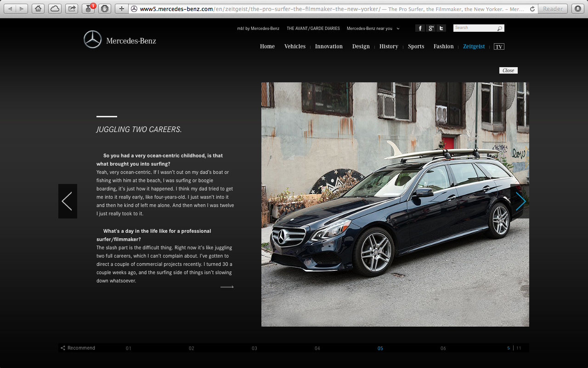Open the Vehicles navigation item
Image resolution: width=588 pixels, height=368 pixels.
[295, 46]
